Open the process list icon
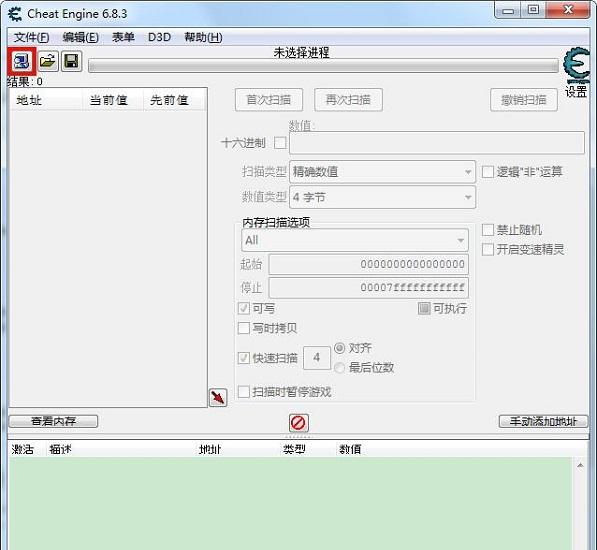The width and height of the screenshot is (597, 550). click(21, 61)
